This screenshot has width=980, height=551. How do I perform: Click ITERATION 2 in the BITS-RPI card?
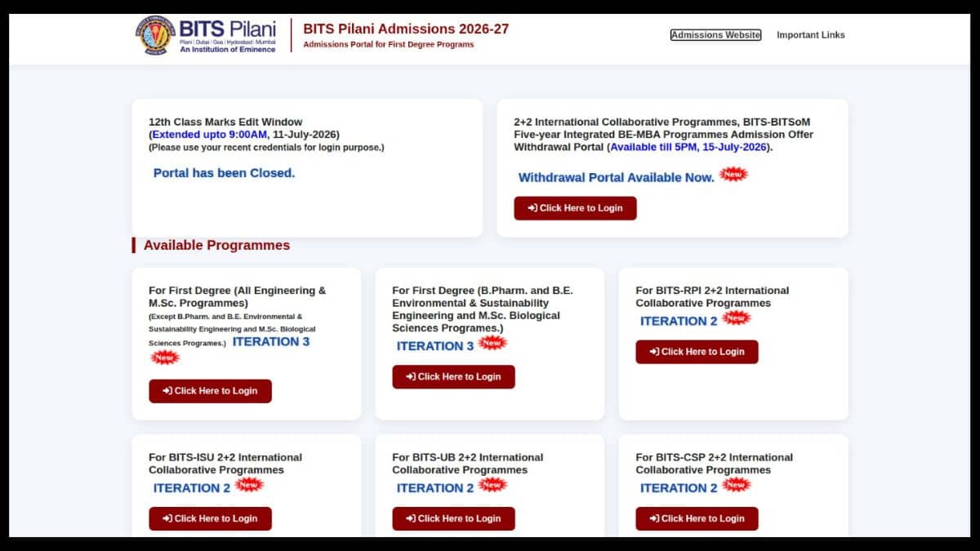coord(679,321)
